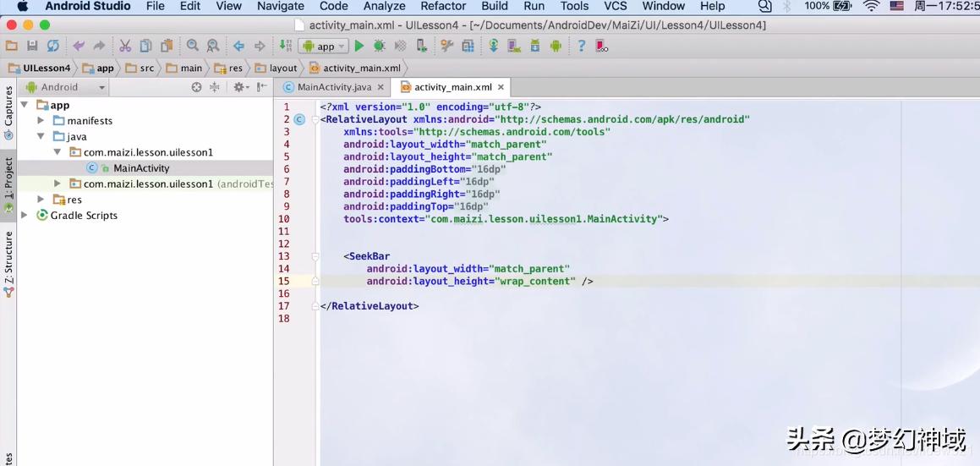
Task: Click the Cut scissors icon in toolbar
Action: click(125, 47)
